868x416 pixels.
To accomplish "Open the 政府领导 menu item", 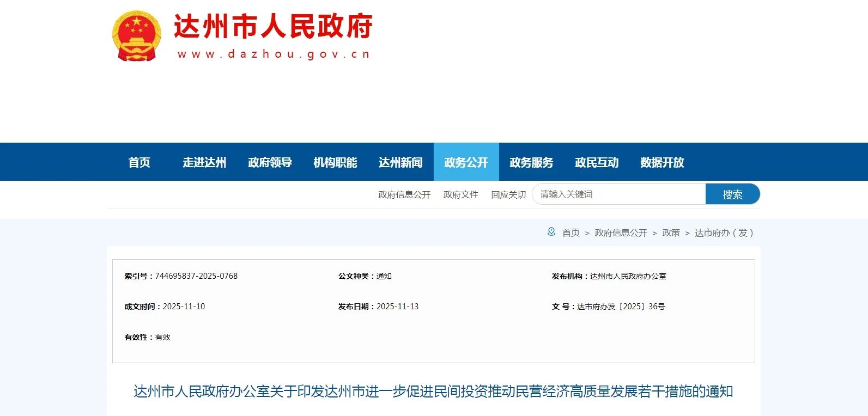I will click(x=270, y=162).
